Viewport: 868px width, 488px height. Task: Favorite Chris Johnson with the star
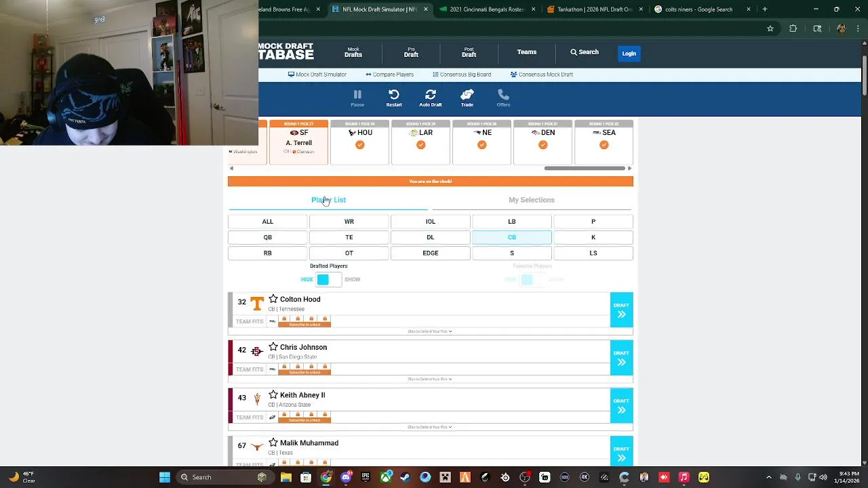tap(273, 347)
